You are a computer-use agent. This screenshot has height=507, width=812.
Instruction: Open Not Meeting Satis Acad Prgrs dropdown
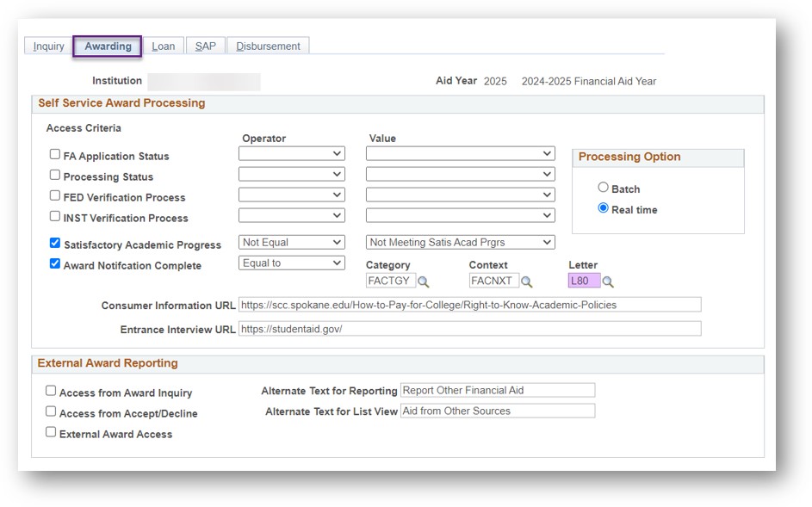point(461,243)
